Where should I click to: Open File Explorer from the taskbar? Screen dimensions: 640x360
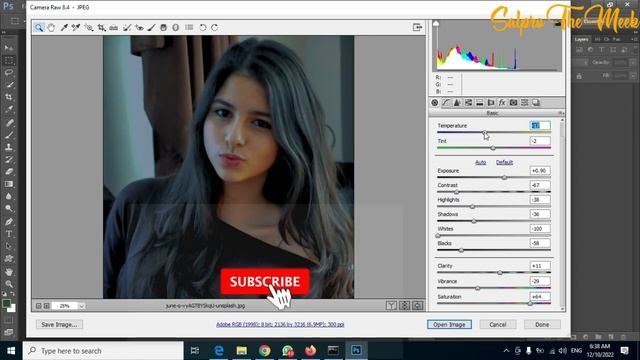coord(242,351)
